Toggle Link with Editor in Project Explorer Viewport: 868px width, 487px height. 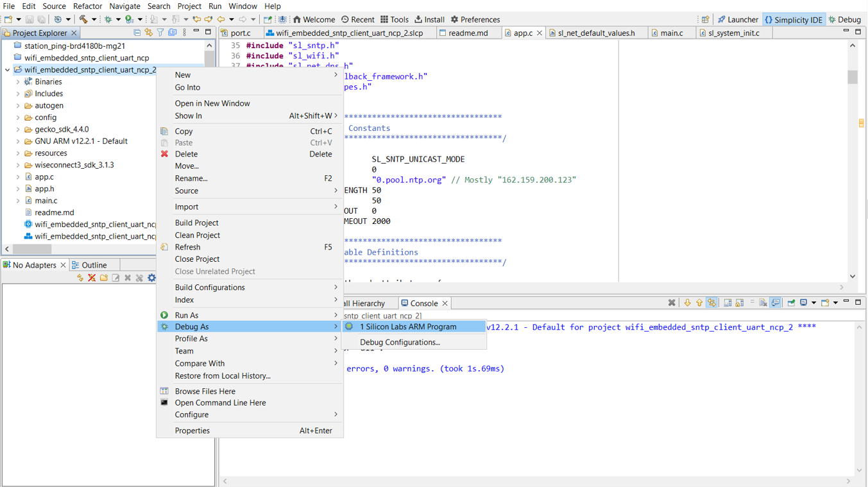click(149, 32)
